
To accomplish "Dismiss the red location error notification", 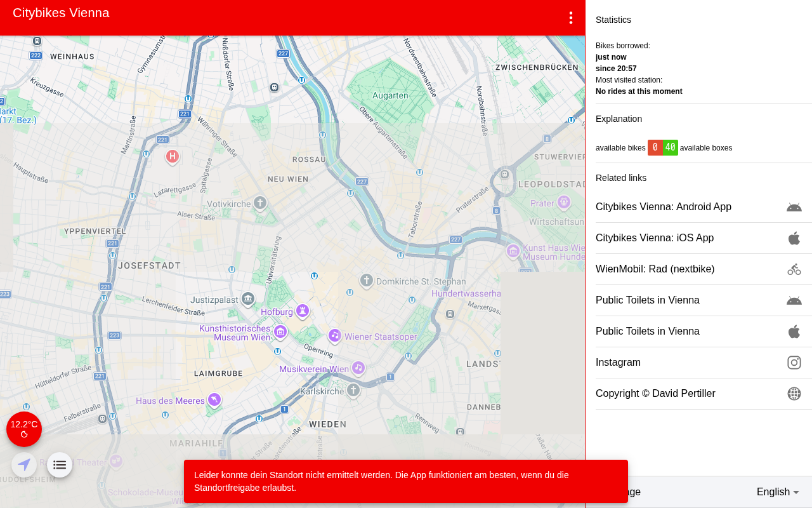I will coord(405,481).
